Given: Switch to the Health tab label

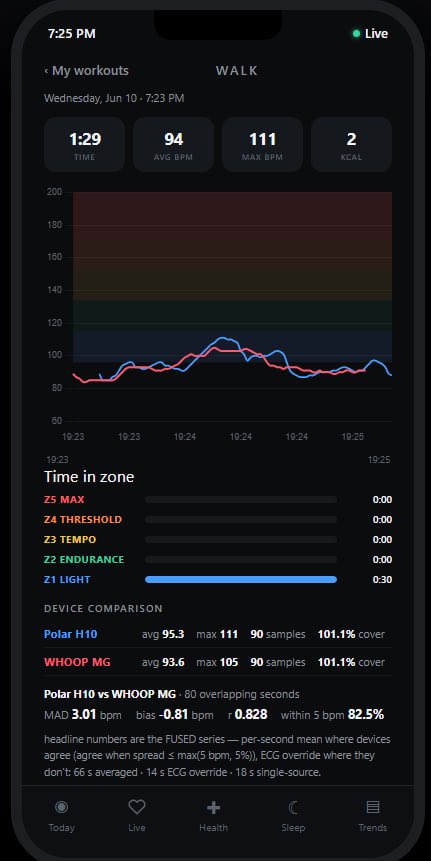Looking at the screenshot, I should (x=214, y=828).
